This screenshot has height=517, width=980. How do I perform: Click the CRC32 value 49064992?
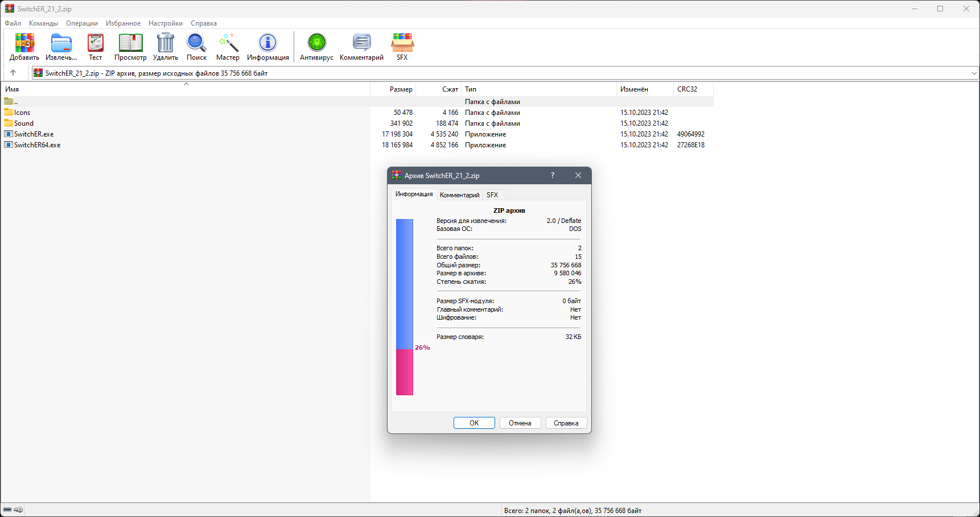tap(691, 134)
